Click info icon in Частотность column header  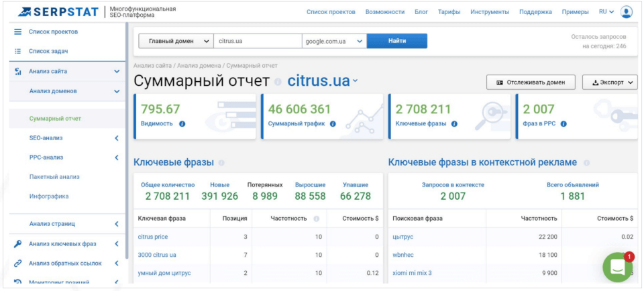(x=316, y=219)
